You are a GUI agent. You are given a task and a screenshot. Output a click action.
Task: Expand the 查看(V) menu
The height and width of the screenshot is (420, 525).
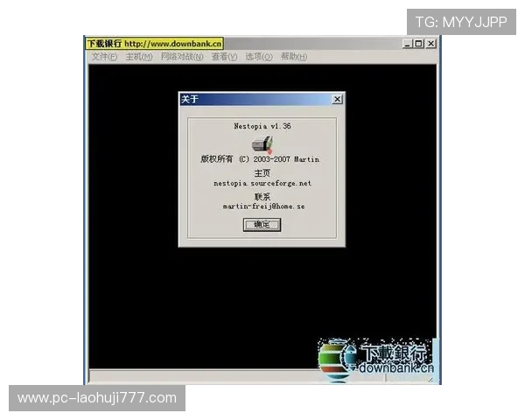pyautogui.click(x=224, y=57)
